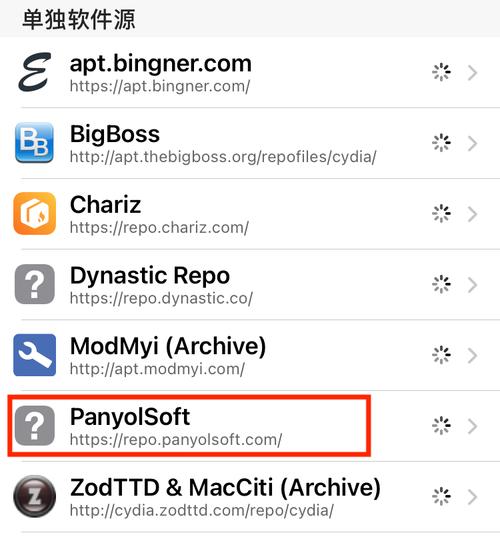Click the https://repo.panyolsoft.com/ URL
Screen dimensions: 500x543
176,440
